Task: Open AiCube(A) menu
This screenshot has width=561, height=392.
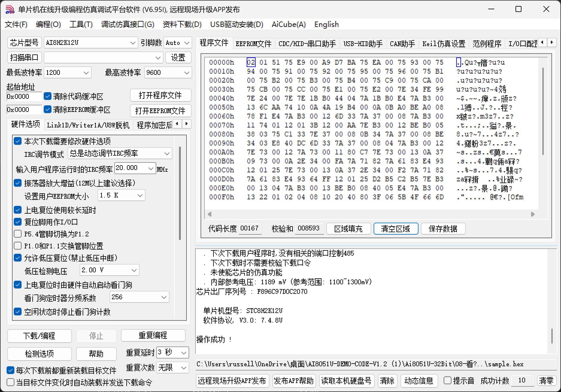Action: (289, 24)
